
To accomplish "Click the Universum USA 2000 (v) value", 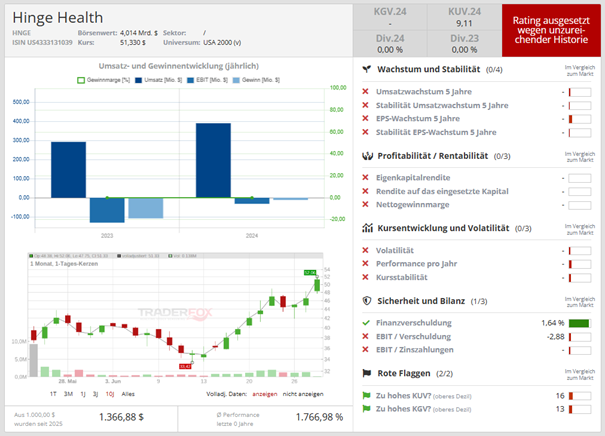I will click(x=222, y=42).
